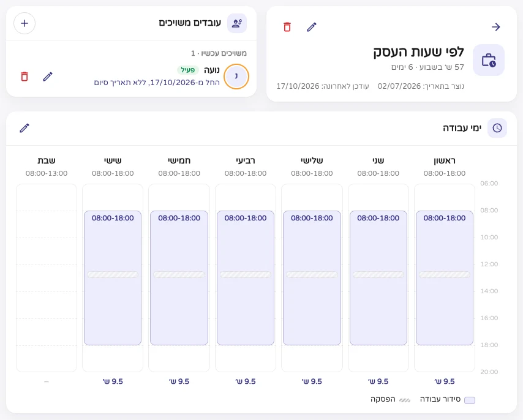Click the שבת day header

pos(47,160)
